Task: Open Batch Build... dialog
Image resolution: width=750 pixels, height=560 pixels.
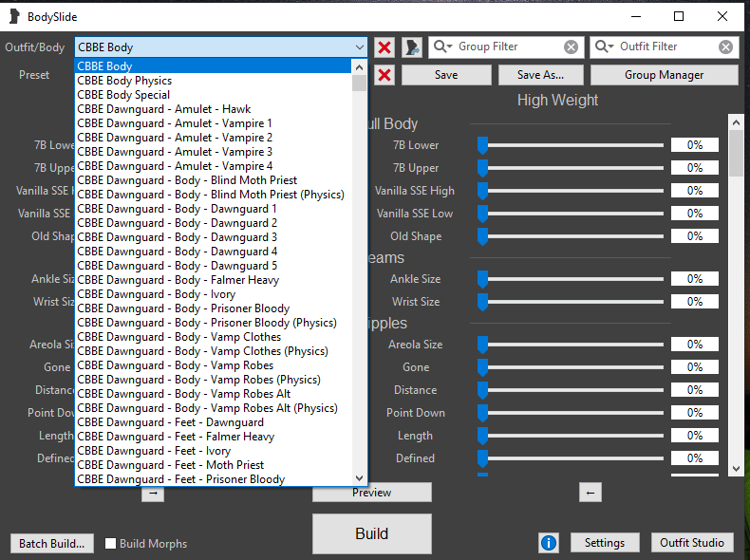Action: (x=51, y=544)
